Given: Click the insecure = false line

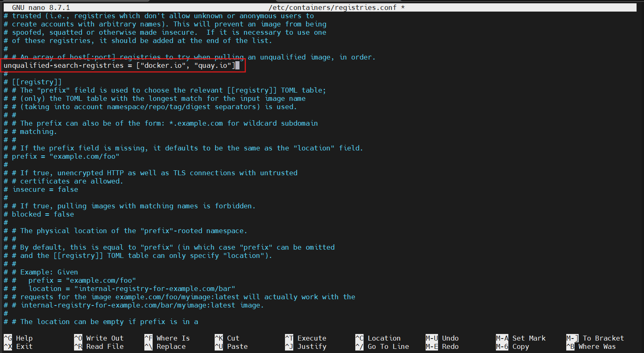Looking at the screenshot, I should (x=41, y=189).
